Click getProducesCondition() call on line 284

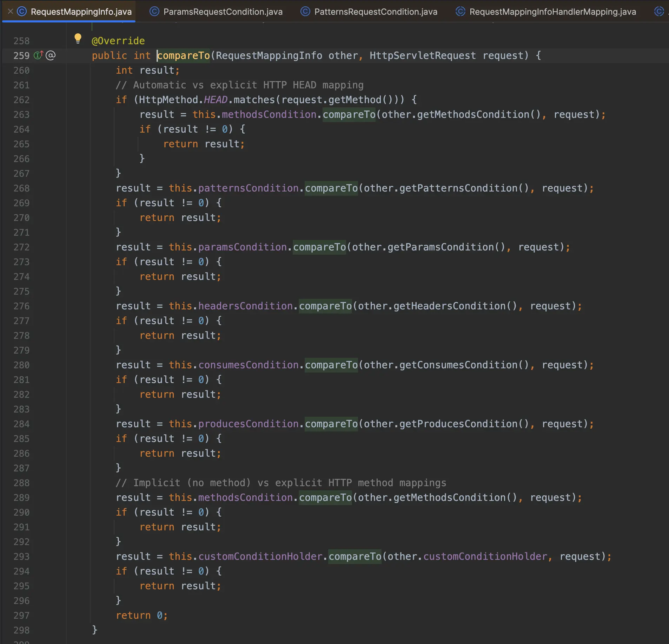464,424
